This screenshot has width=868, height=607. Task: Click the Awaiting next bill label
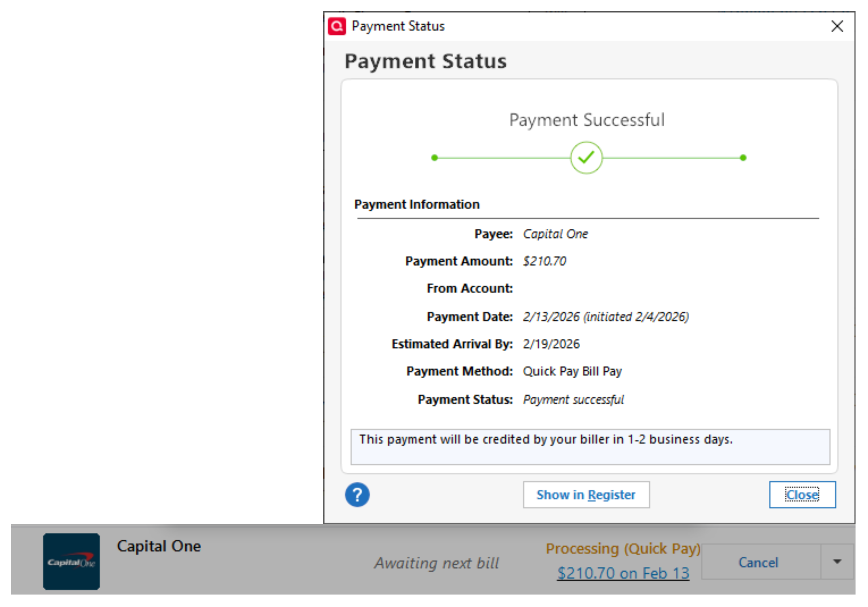pyautogui.click(x=437, y=563)
